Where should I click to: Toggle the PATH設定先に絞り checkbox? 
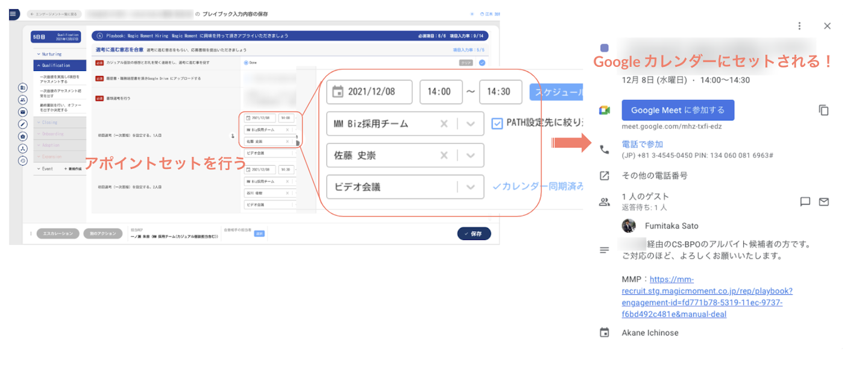click(x=497, y=124)
